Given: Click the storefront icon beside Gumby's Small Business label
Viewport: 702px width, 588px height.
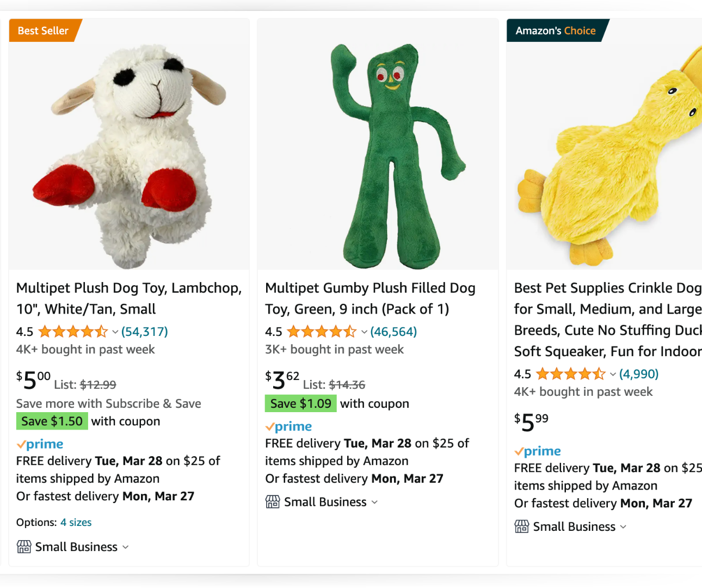Looking at the screenshot, I should pyautogui.click(x=272, y=501).
